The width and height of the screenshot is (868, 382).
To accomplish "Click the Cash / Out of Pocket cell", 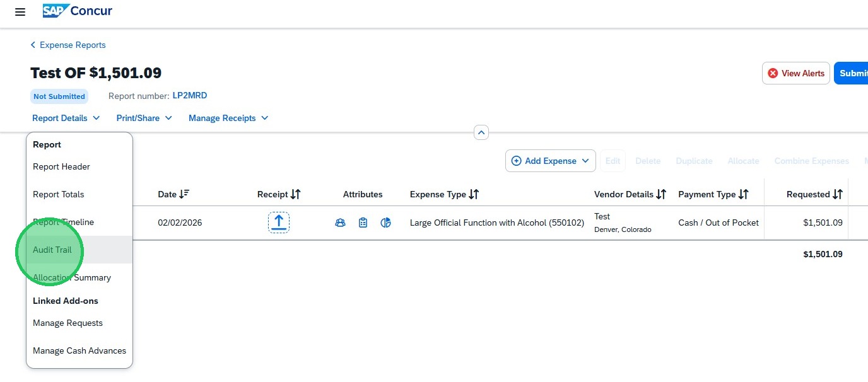I will pyautogui.click(x=718, y=223).
